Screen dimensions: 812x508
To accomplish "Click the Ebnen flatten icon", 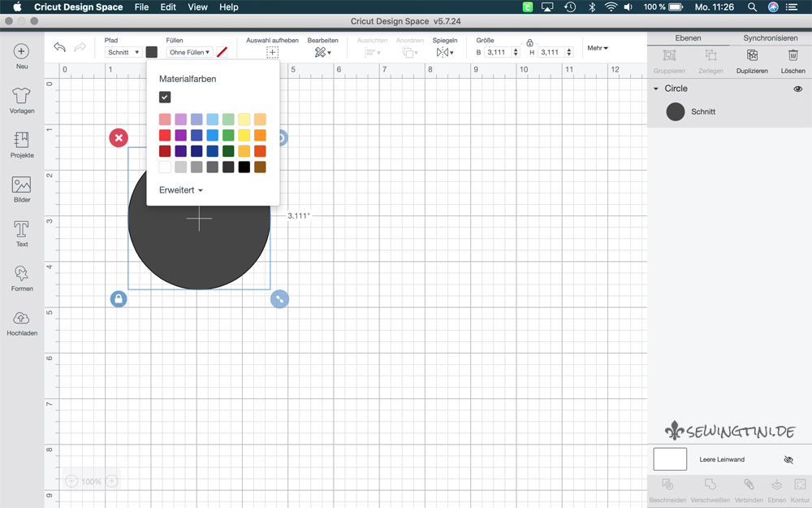I will [777, 484].
